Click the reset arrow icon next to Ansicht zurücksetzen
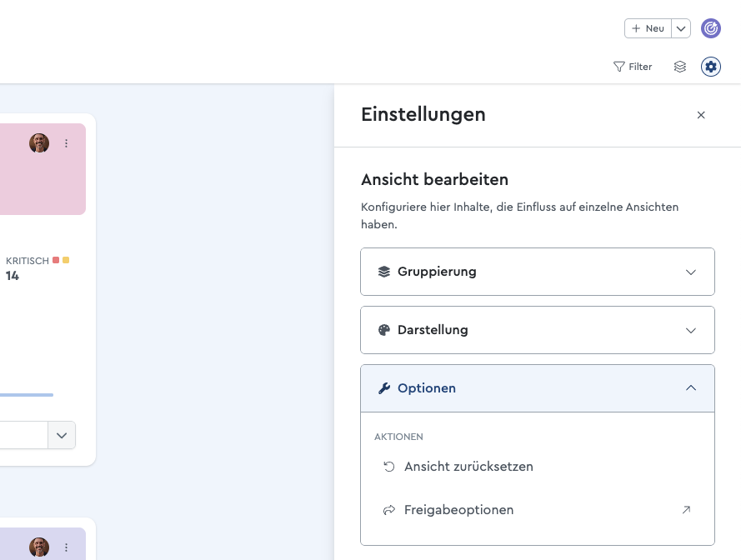This screenshot has width=741, height=560. click(x=389, y=467)
